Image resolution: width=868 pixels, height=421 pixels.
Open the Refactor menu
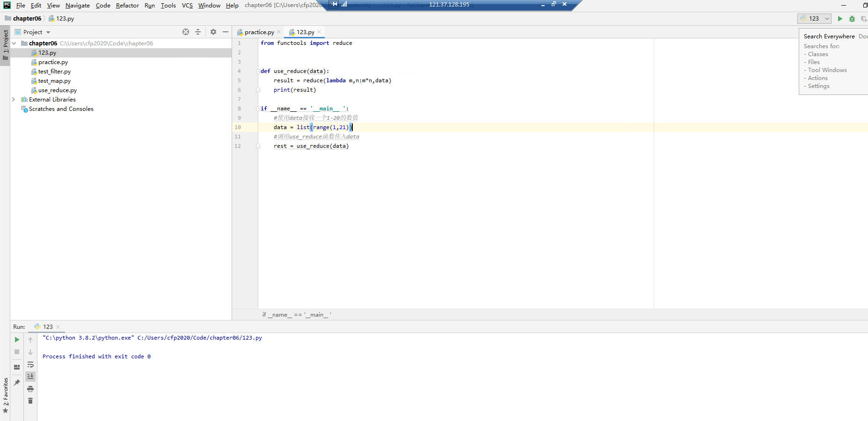127,6
